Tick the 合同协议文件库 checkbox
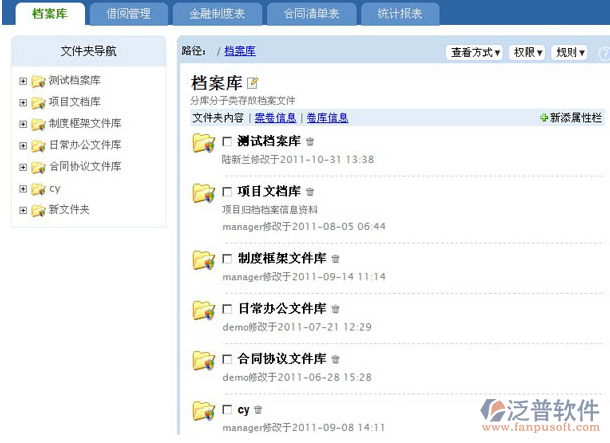Image resolution: width=610 pixels, height=443 pixels. [227, 359]
